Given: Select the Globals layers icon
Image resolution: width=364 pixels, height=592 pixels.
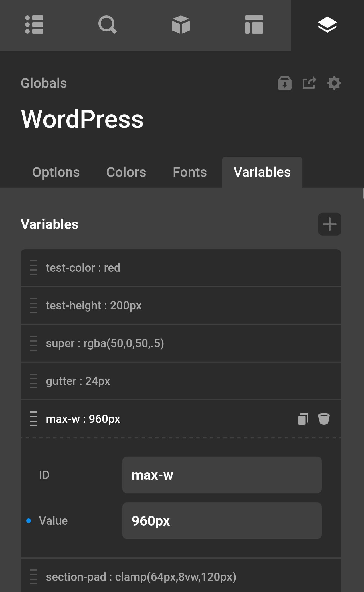Looking at the screenshot, I should [x=327, y=25].
